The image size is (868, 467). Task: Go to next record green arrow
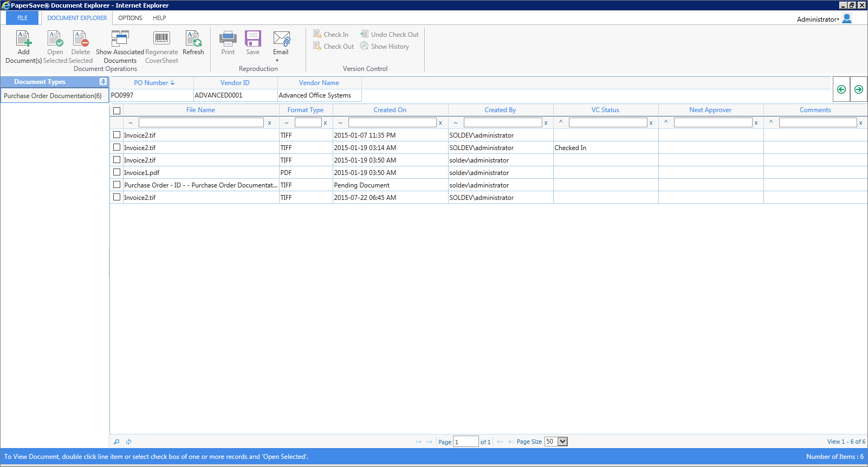[859, 89]
